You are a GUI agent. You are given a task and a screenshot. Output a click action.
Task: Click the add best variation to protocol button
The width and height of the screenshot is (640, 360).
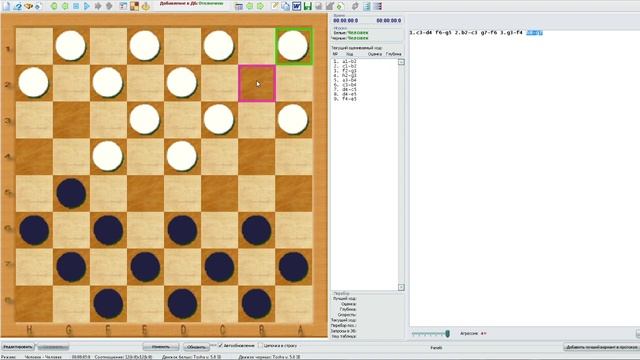point(602,347)
